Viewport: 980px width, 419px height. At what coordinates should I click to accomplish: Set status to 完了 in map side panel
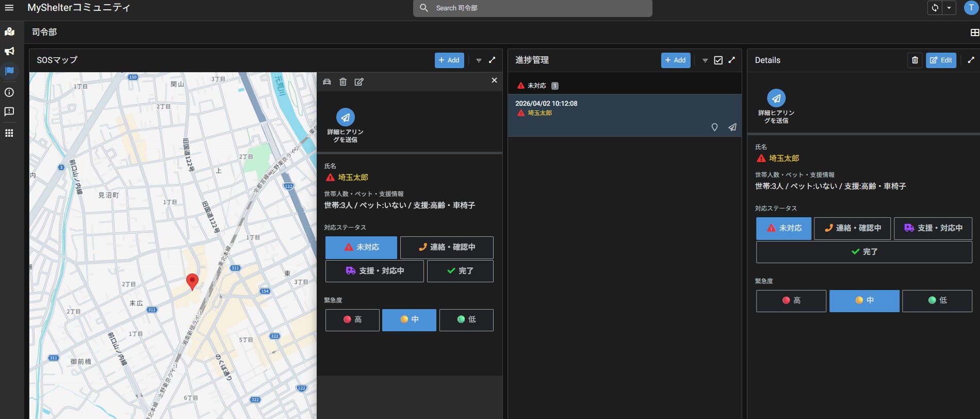pyautogui.click(x=460, y=271)
